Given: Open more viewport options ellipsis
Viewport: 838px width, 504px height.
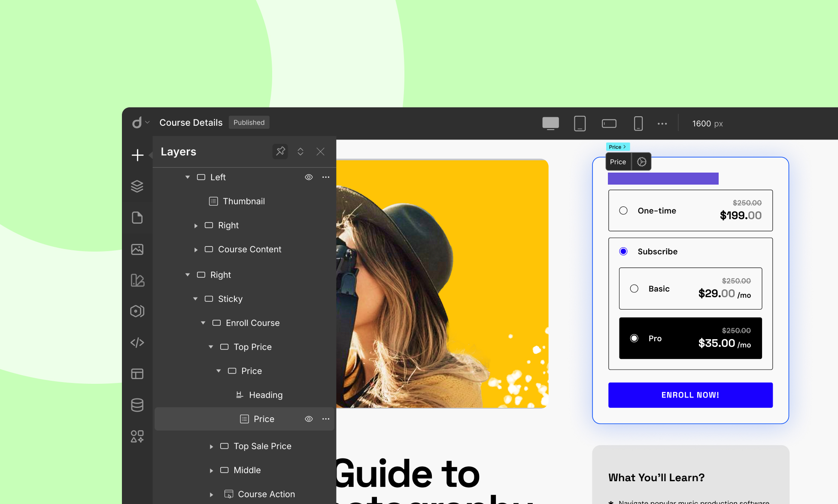Looking at the screenshot, I should [x=662, y=124].
